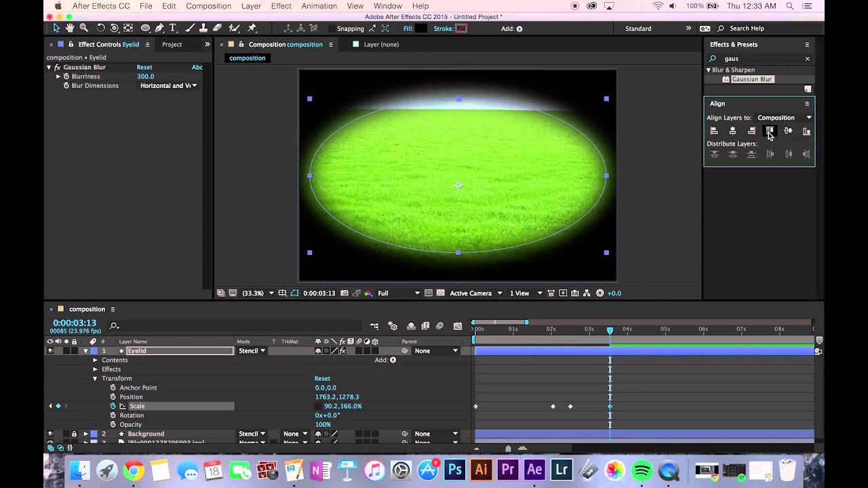Toggle the Gaussian Blur fx switch
Image resolution: width=868 pixels, height=488 pixels.
tap(57, 67)
